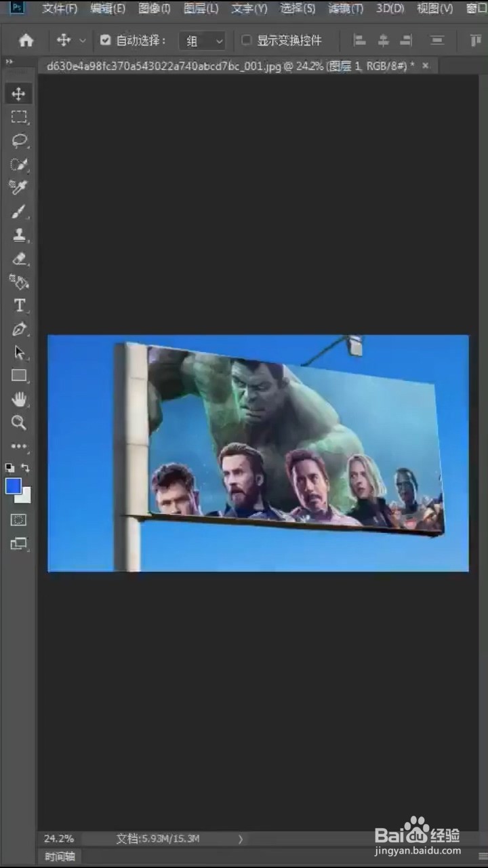
Task: Reset to default foreground and background colors
Action: point(9,468)
